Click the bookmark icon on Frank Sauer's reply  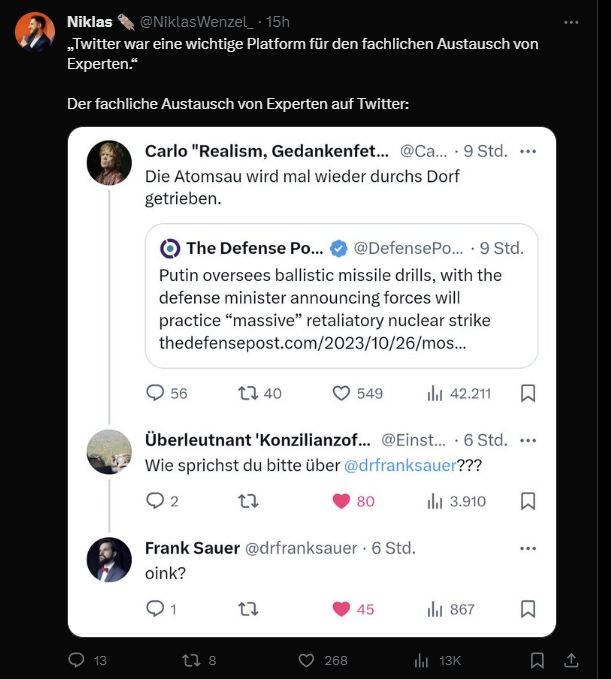tap(528, 609)
